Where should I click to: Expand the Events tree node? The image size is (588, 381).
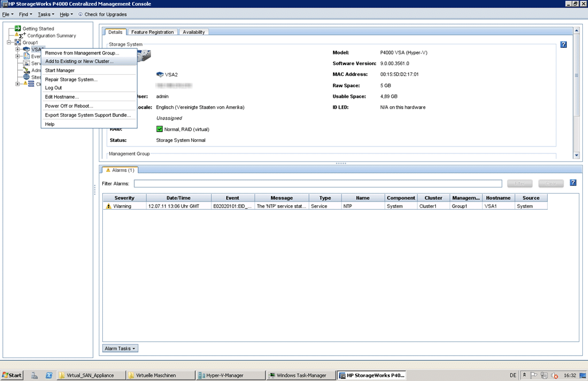[x=17, y=56]
